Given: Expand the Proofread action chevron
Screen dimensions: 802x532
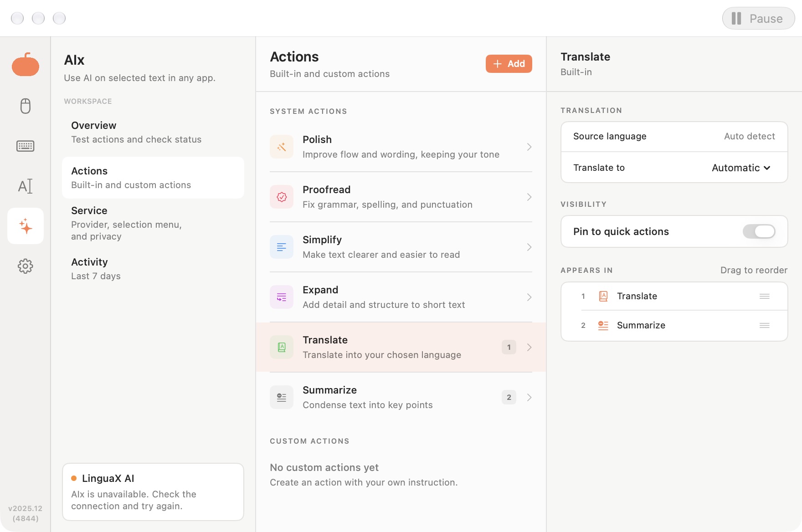Looking at the screenshot, I should tap(529, 197).
